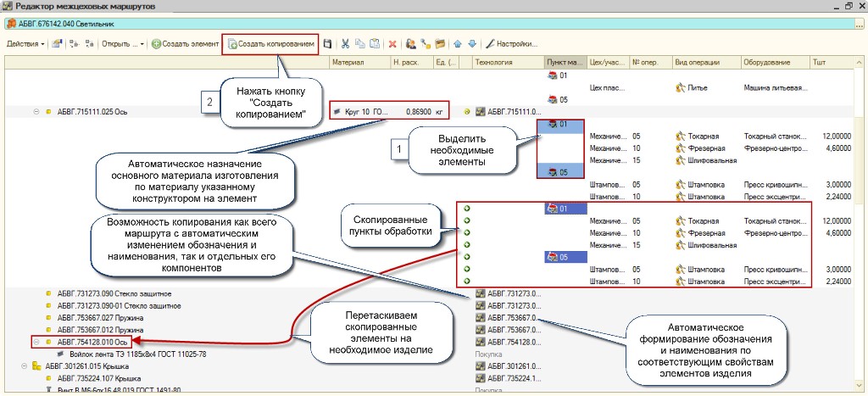Click the paste clipboard icon

tap(373, 43)
